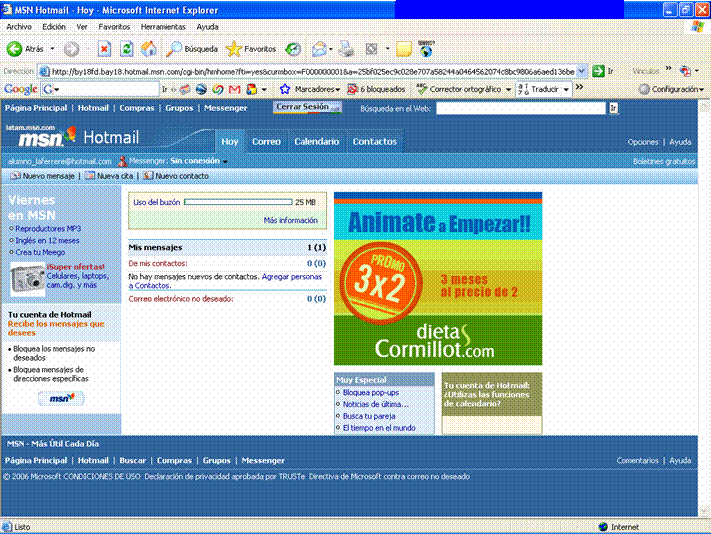This screenshot has width=711, height=534.
Task: Expand the address bar URL dropdown
Action: 581,71
